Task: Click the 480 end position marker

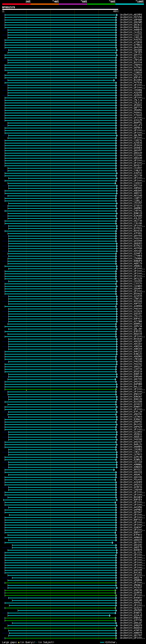Action: [115, 11]
